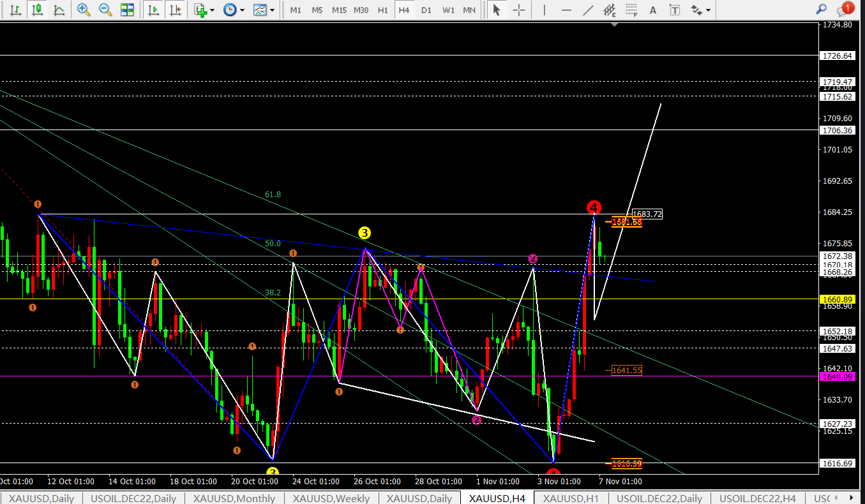Open the templates dropdown arrow
The height and width of the screenshot is (504, 865).
[273, 10]
